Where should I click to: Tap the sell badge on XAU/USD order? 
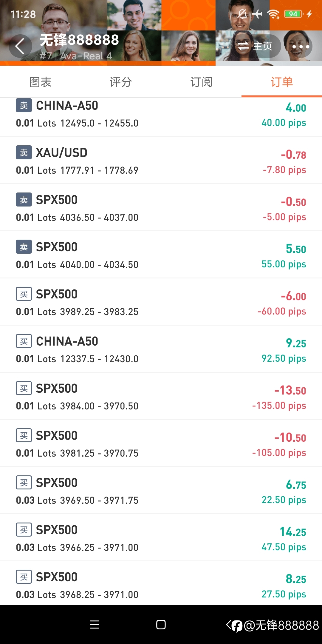[24, 153]
